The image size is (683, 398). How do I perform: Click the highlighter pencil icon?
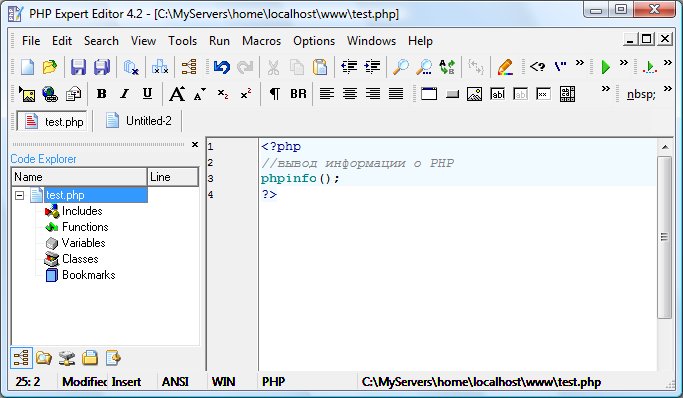504,67
